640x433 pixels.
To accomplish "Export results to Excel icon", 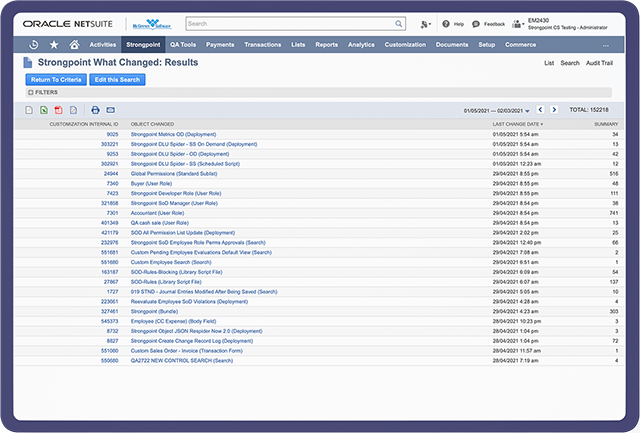I will tap(44, 109).
